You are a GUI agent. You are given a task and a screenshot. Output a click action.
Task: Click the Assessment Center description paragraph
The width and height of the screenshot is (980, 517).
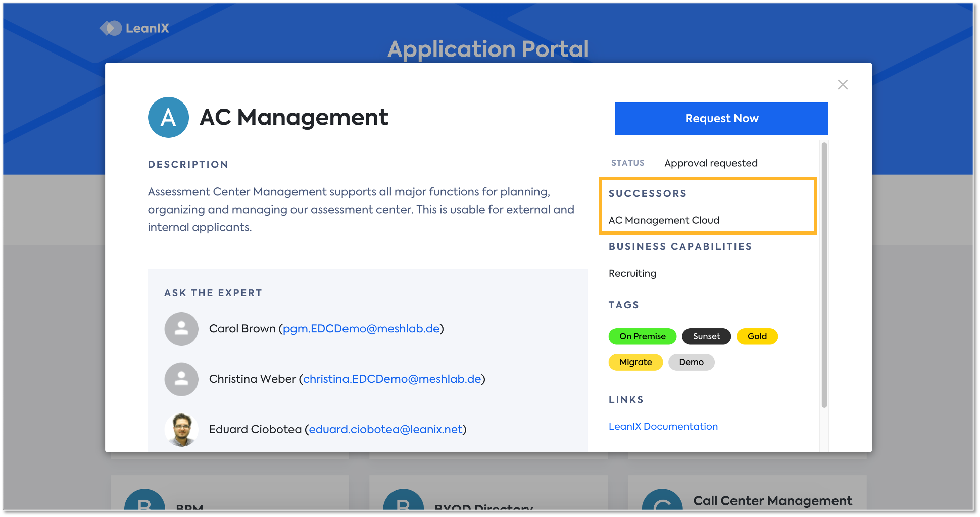[x=361, y=210]
